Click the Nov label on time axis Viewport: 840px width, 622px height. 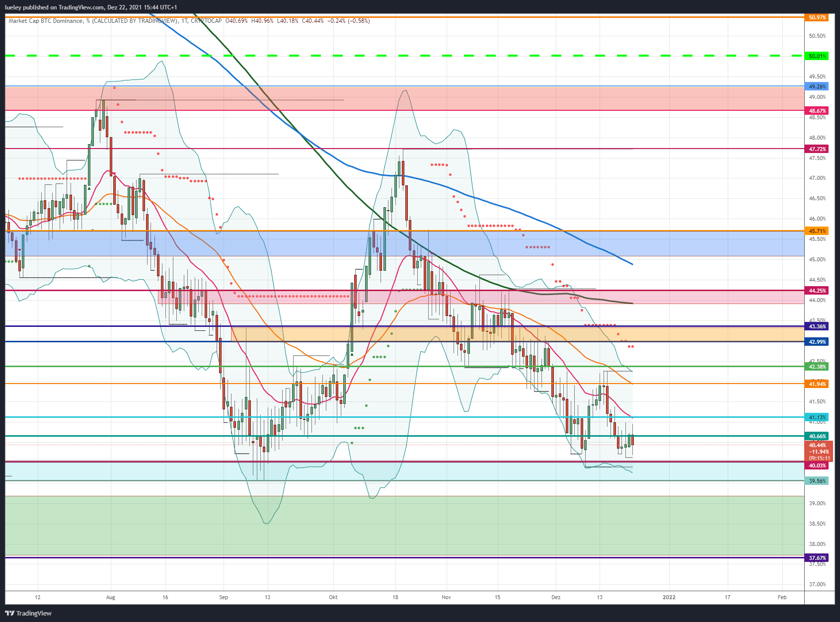(x=446, y=597)
